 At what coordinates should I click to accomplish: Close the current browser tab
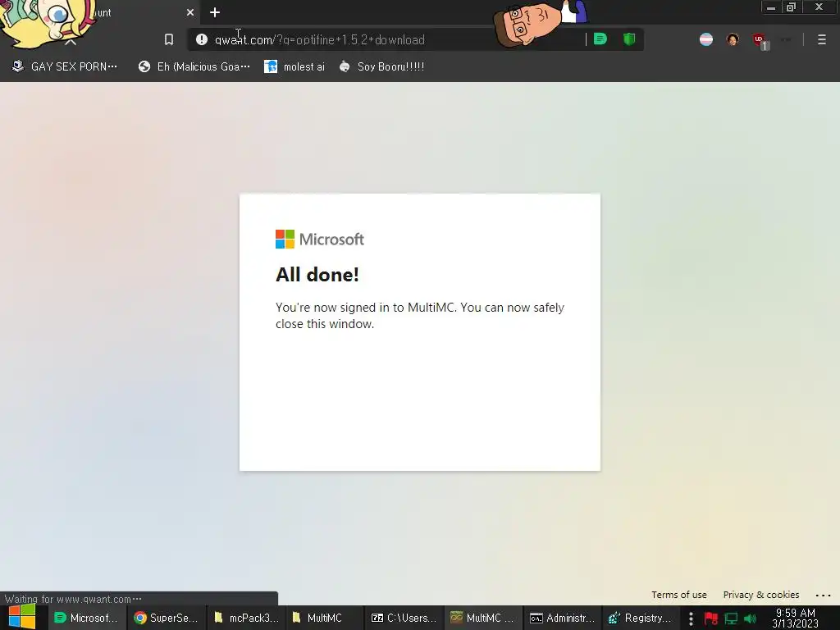pos(190,12)
